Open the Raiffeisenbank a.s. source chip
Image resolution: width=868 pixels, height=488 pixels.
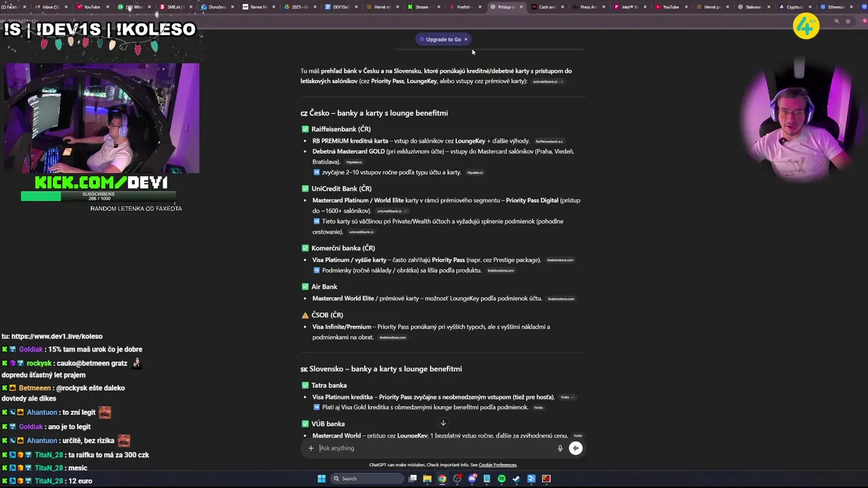pos(549,142)
